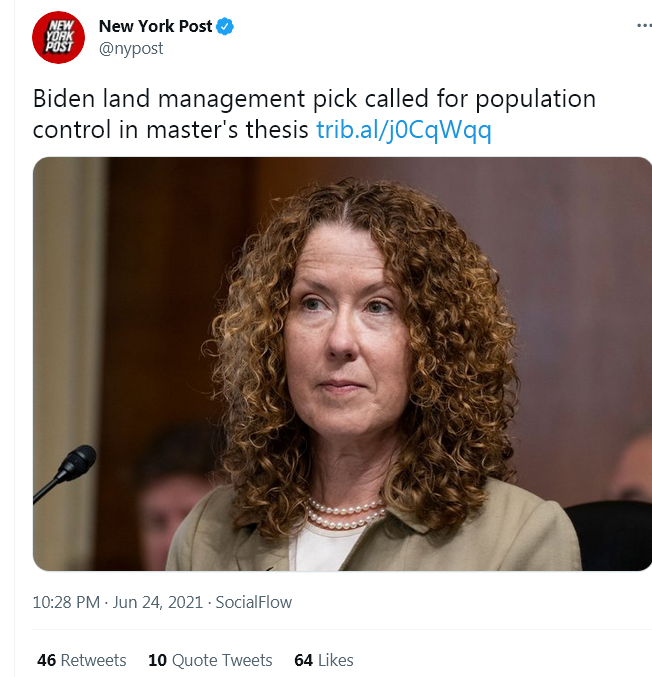Click the "control in master's thesis" text
Screen dimensions: 652x677
coord(171,130)
